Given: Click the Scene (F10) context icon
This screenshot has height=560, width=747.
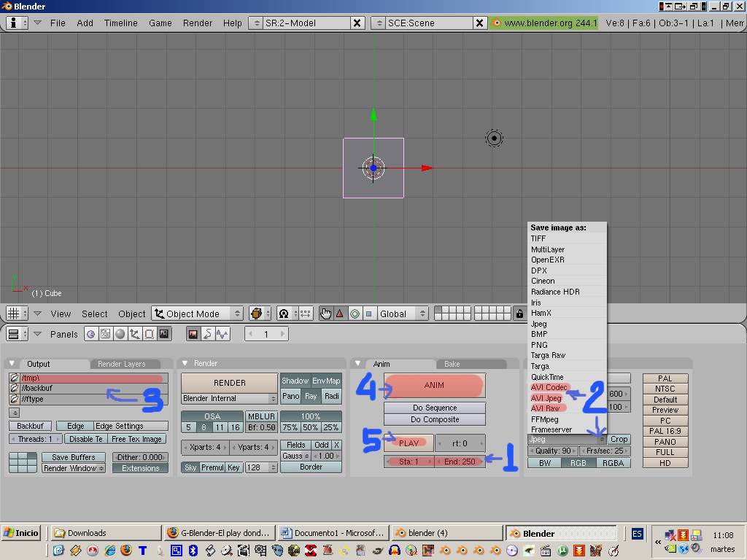Looking at the screenshot, I should (x=164, y=334).
